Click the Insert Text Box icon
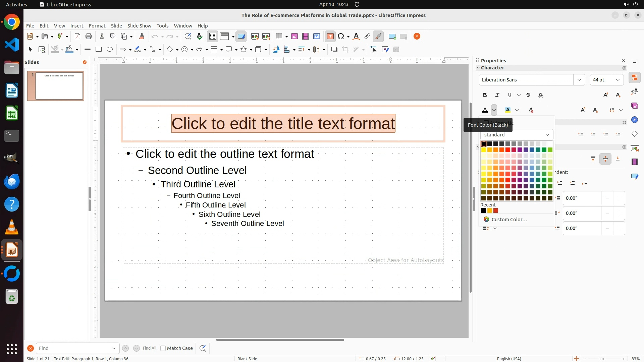 coord(330,37)
